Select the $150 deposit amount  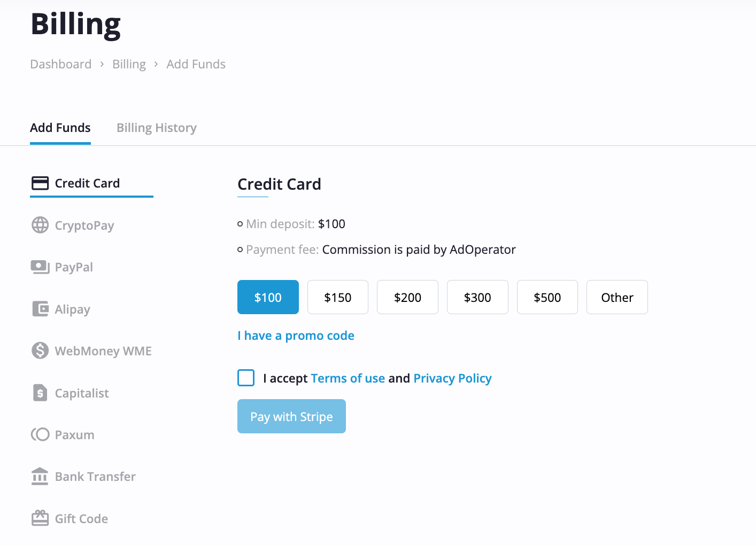[338, 297]
